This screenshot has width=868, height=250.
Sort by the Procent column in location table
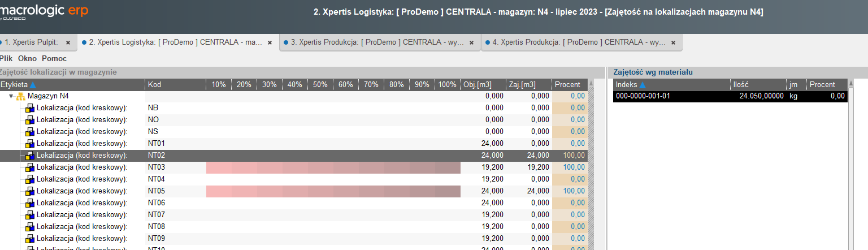coord(567,85)
